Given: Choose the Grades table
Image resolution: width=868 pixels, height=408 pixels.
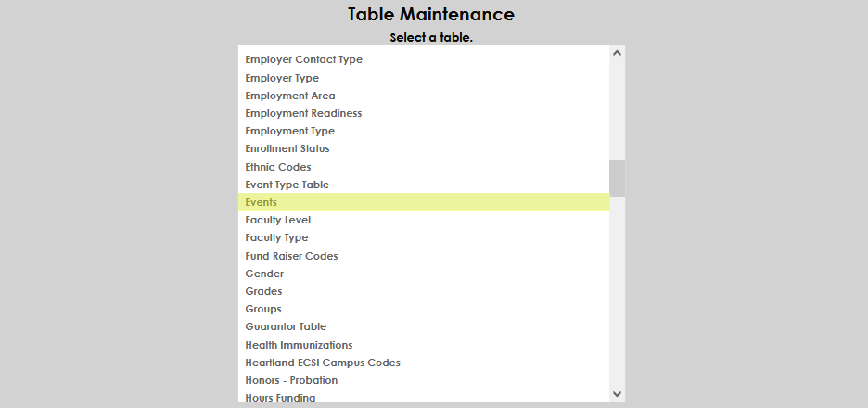Looking at the screenshot, I should point(263,291).
